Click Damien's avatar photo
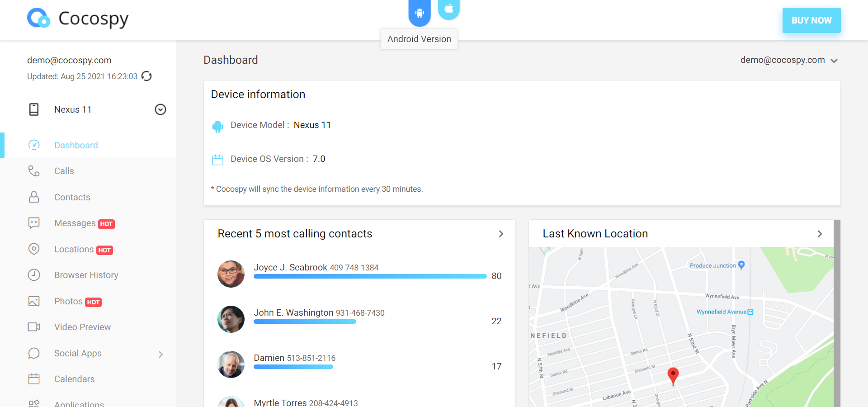 [x=231, y=364]
